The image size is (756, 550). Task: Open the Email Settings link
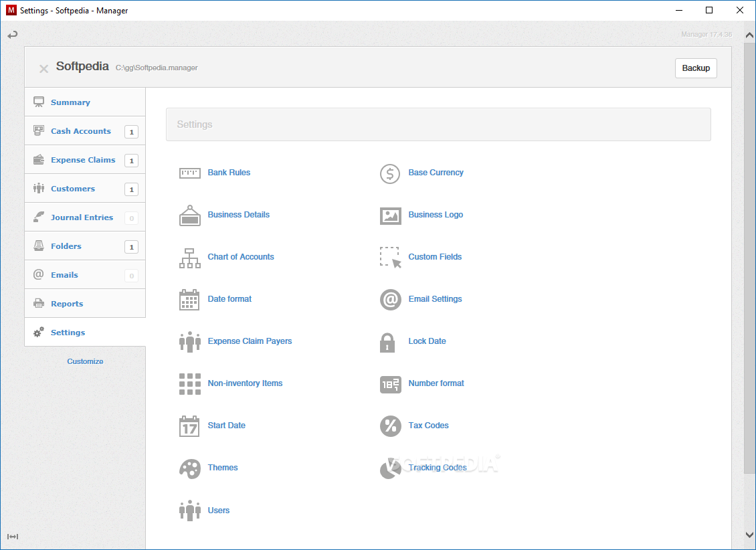pyautogui.click(x=435, y=299)
